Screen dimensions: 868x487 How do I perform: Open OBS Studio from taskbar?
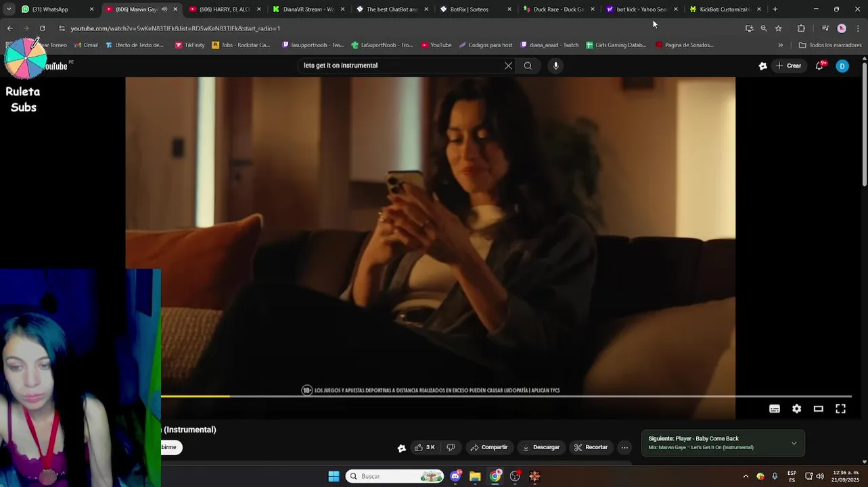coord(515,476)
